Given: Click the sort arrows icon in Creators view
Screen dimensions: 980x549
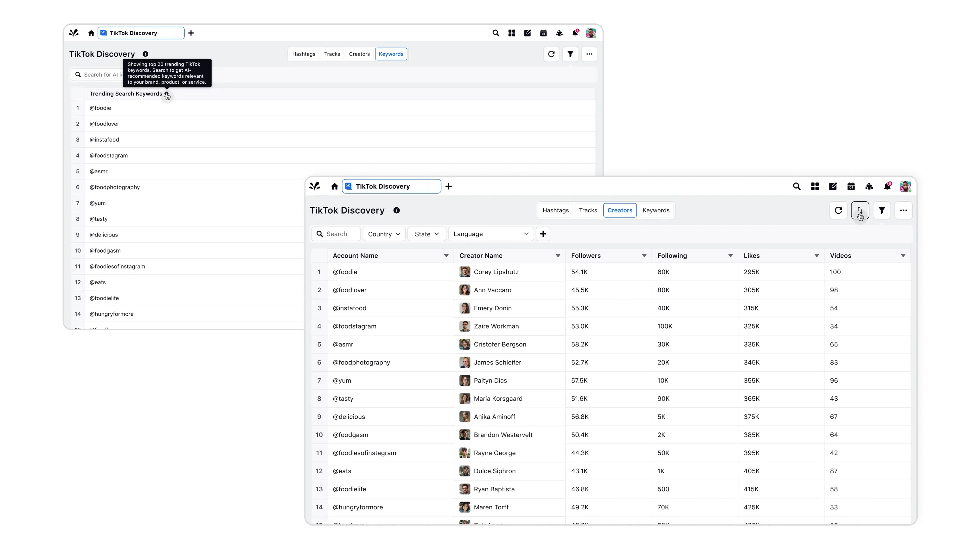Looking at the screenshot, I should pos(860,210).
